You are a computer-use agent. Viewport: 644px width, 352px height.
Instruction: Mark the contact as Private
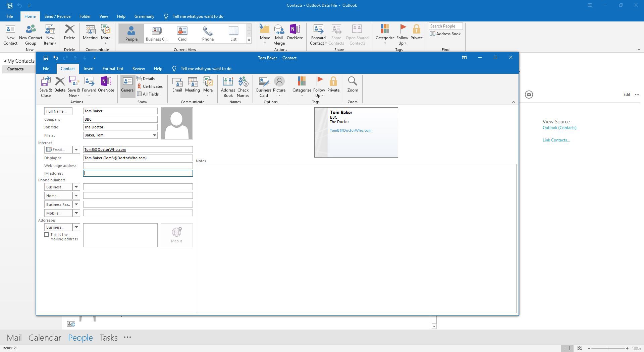coord(333,84)
